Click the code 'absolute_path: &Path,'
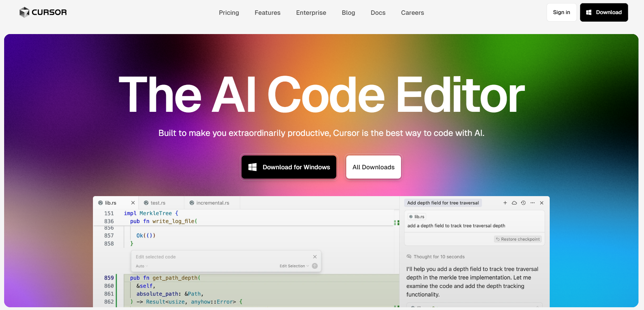 pyautogui.click(x=170, y=294)
